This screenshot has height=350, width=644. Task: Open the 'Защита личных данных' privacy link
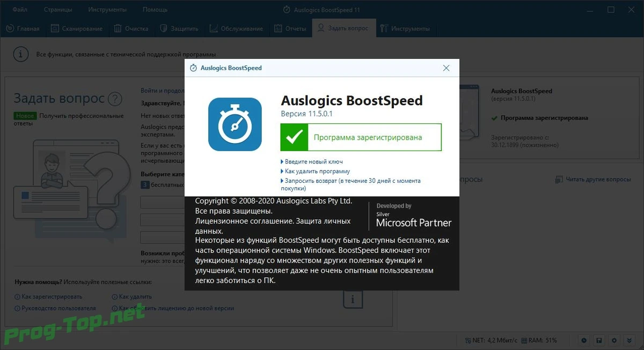click(x=273, y=226)
